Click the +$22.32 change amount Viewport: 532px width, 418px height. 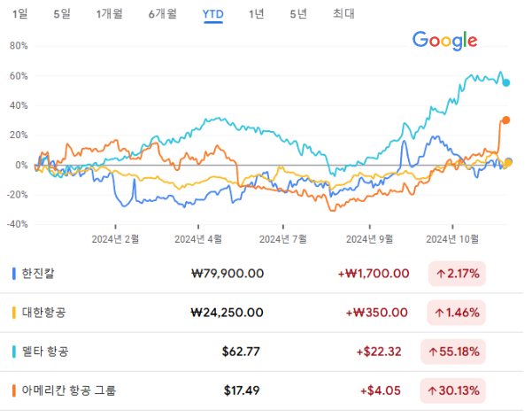[379, 352]
